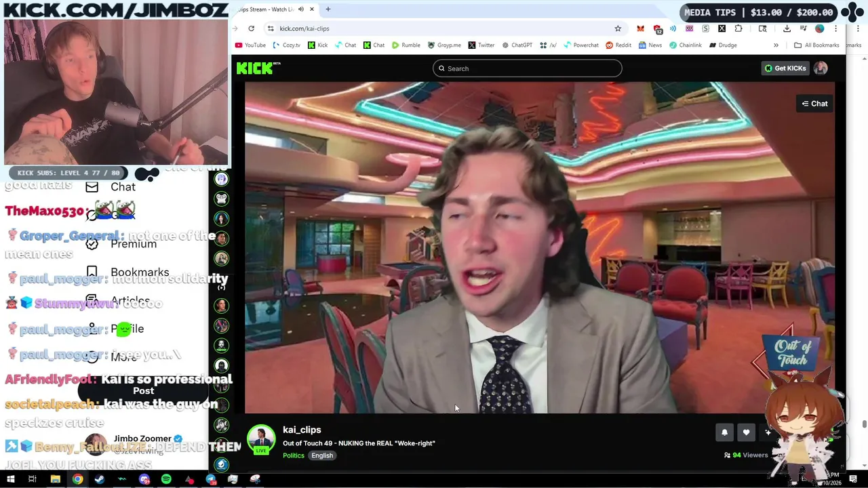
Task: Open the News bookmark
Action: (650, 45)
